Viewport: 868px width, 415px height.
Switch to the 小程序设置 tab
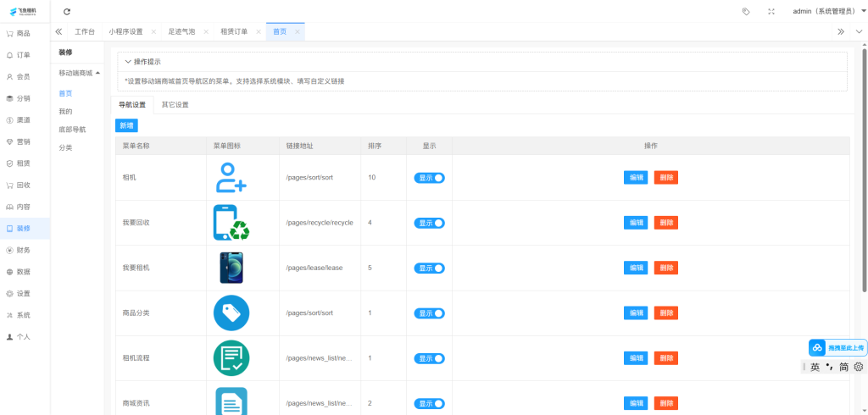[x=125, y=31]
